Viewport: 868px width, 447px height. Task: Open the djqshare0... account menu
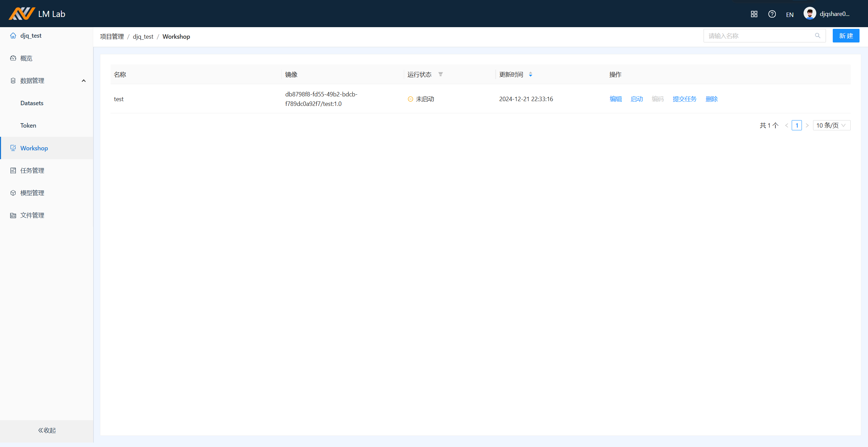pos(834,14)
